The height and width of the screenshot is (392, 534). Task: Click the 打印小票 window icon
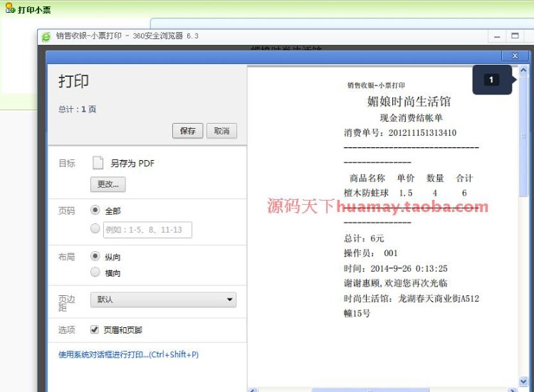10,8
